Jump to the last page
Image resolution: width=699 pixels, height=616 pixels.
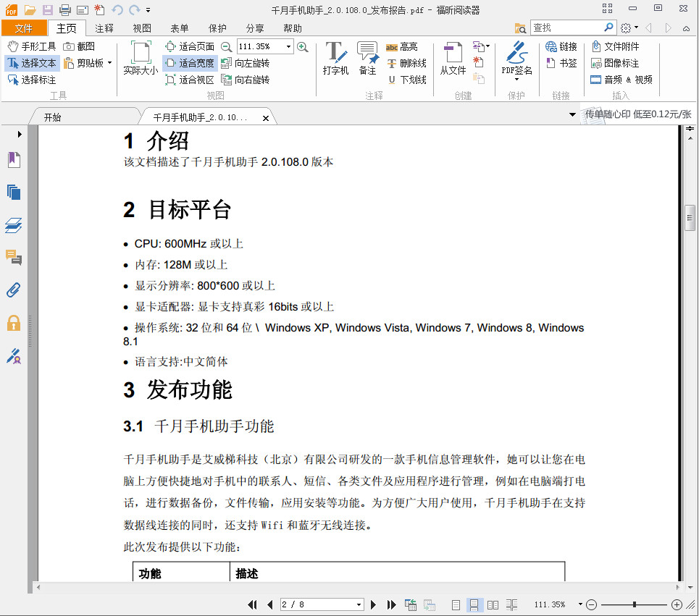(391, 604)
